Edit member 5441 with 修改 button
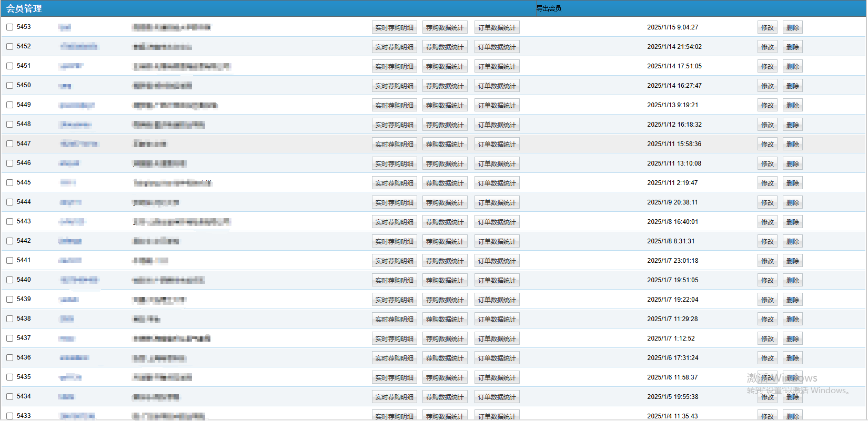Image resolution: width=868 pixels, height=421 pixels. [x=767, y=261]
